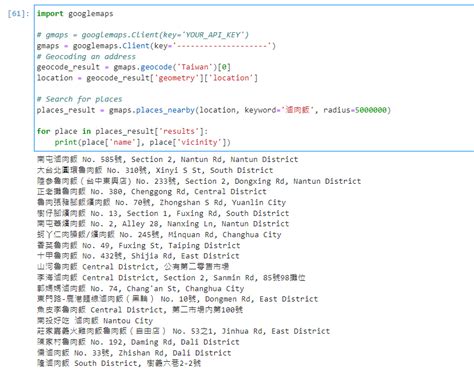Click the output line with 'Dongmen Rd, East District'

point(177,299)
